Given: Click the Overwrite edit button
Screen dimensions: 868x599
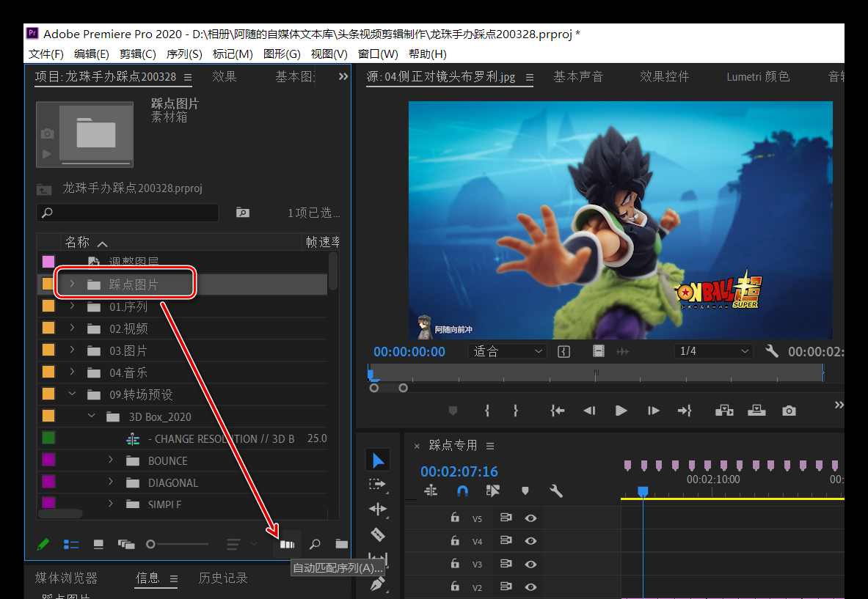Looking at the screenshot, I should coord(756,411).
